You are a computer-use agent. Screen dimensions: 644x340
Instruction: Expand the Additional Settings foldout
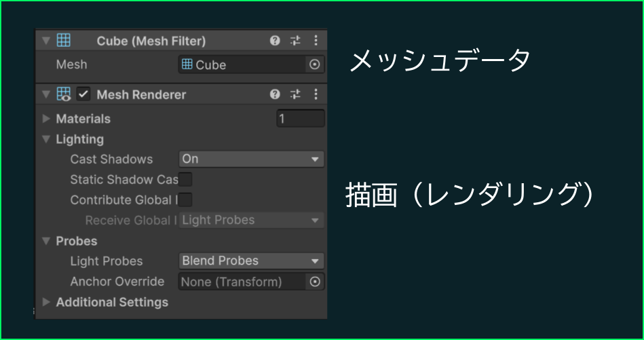(46, 302)
